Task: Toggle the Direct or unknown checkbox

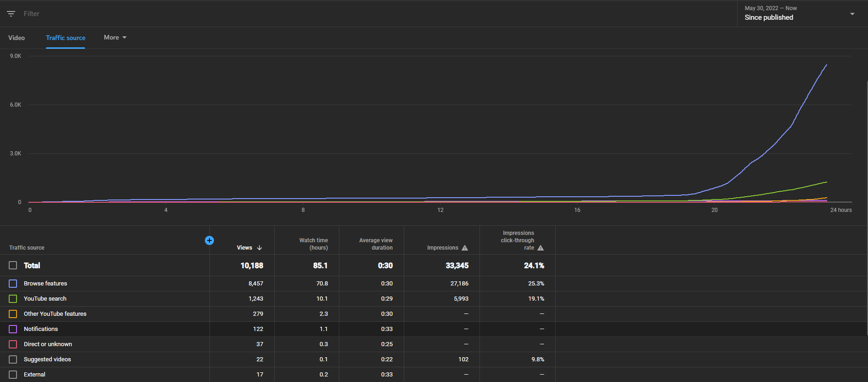Action: tap(13, 344)
